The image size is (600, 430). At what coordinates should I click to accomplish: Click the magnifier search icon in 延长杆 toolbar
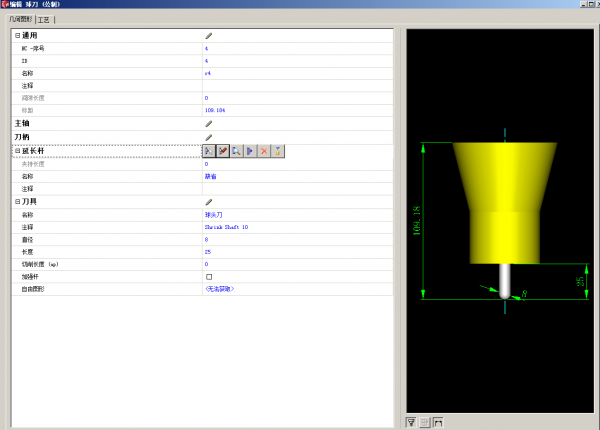click(236, 151)
